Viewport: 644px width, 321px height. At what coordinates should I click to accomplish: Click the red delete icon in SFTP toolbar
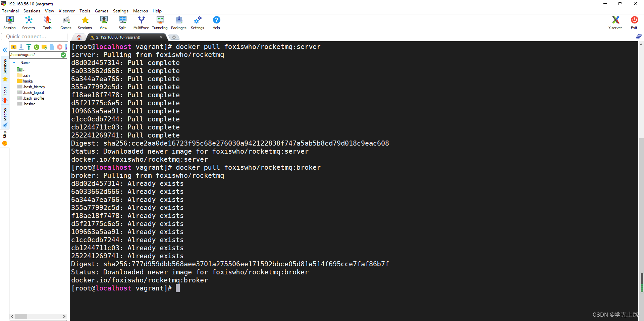click(60, 47)
